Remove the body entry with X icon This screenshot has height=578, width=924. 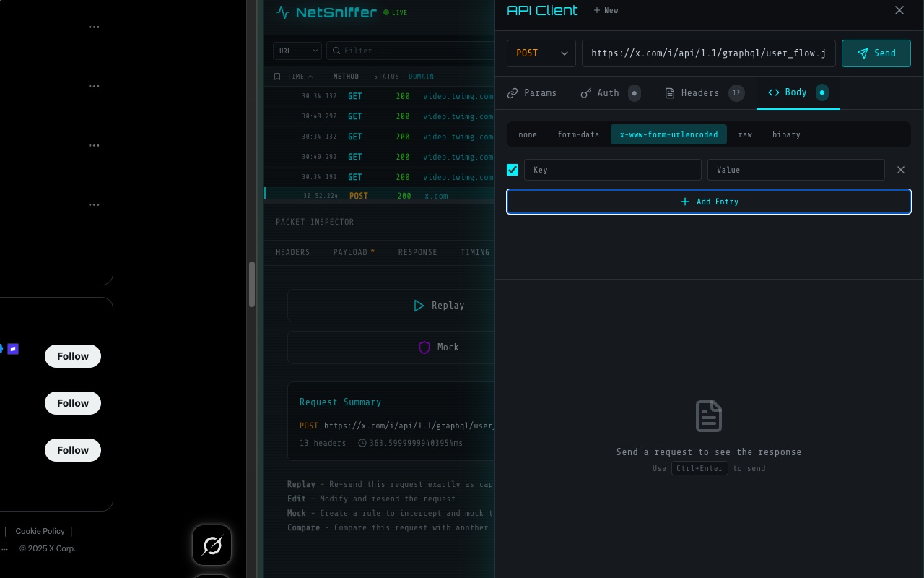click(x=901, y=170)
